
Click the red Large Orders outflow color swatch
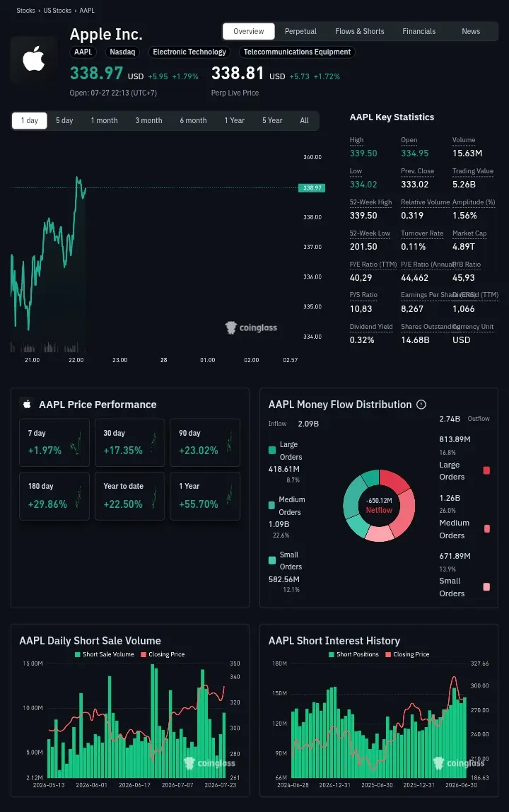[x=486, y=470]
